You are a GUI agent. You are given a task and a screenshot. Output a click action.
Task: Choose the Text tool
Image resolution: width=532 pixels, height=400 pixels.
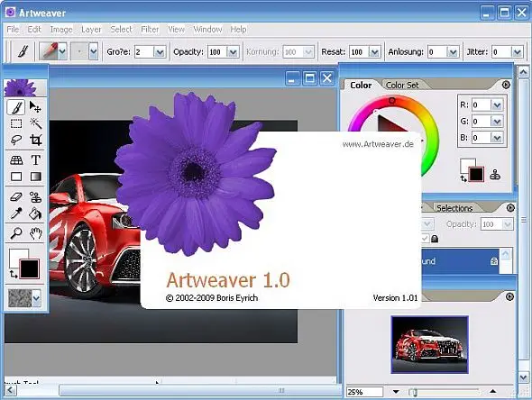36,159
